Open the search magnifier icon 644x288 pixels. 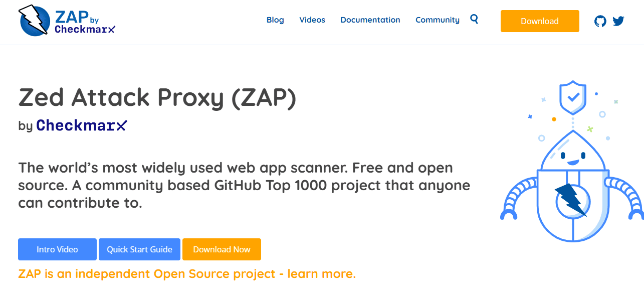(474, 20)
